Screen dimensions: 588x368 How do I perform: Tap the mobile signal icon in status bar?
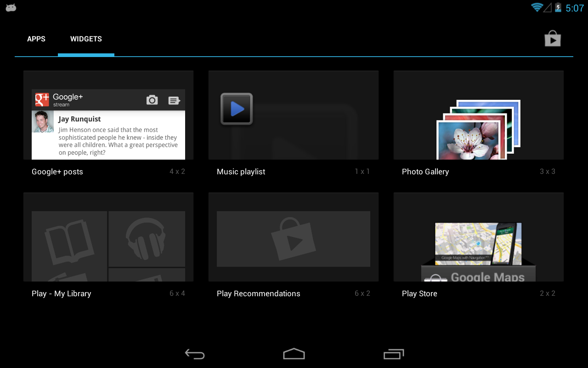548,7
